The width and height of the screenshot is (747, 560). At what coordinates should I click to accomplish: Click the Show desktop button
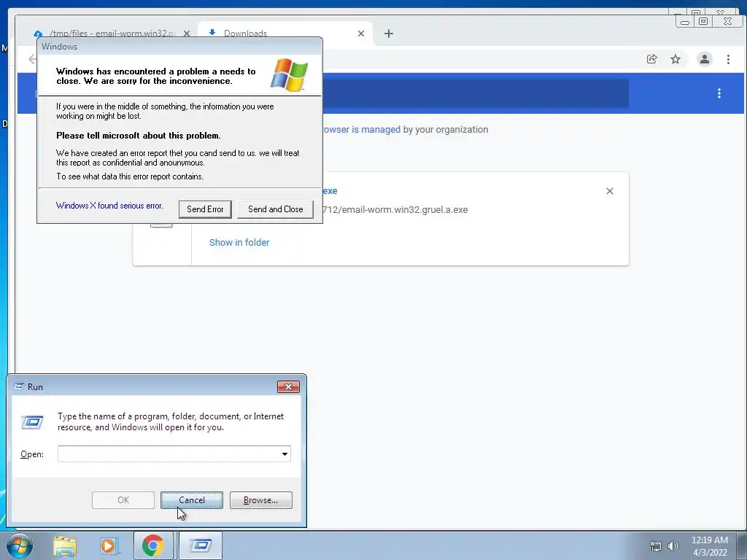tap(742, 545)
